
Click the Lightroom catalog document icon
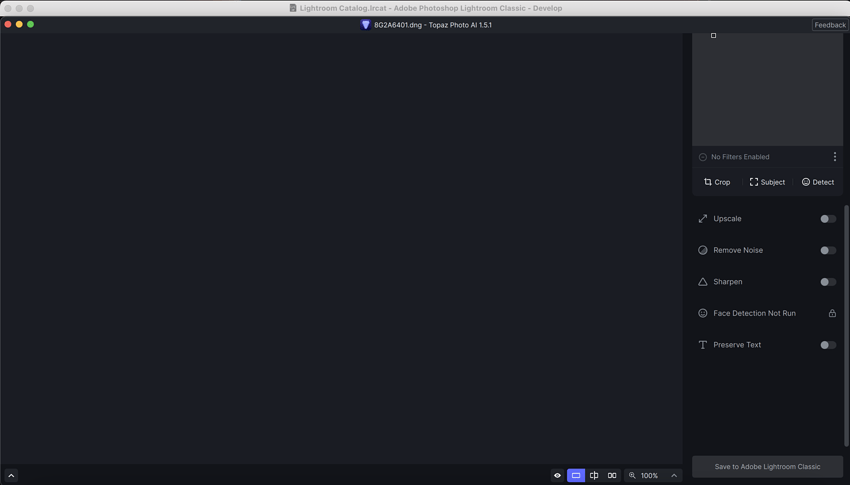pos(293,8)
